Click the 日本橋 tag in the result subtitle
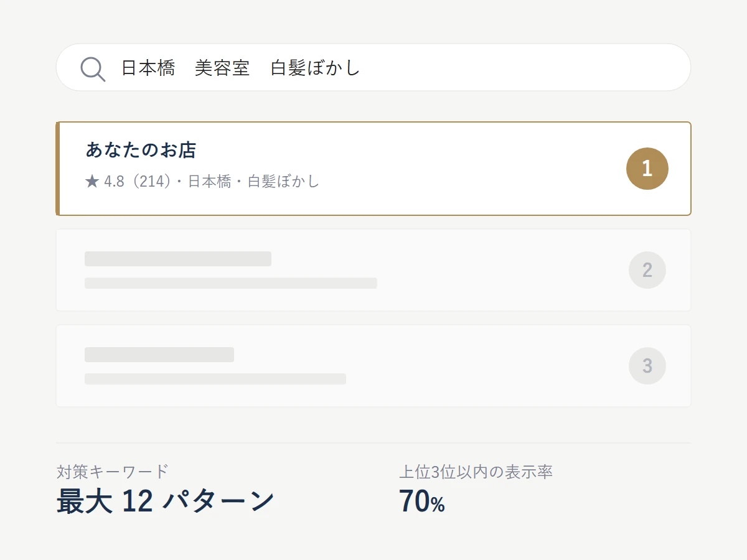 click(210, 182)
